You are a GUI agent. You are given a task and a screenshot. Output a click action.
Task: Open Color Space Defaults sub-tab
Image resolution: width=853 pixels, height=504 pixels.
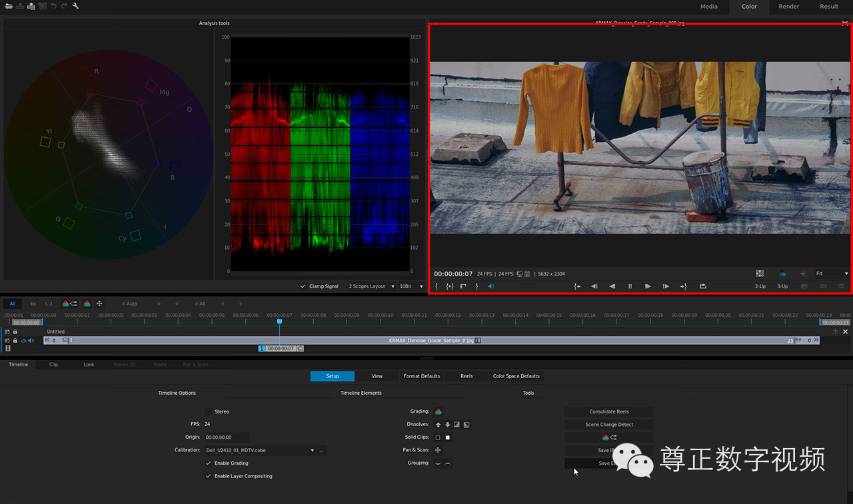pos(516,376)
